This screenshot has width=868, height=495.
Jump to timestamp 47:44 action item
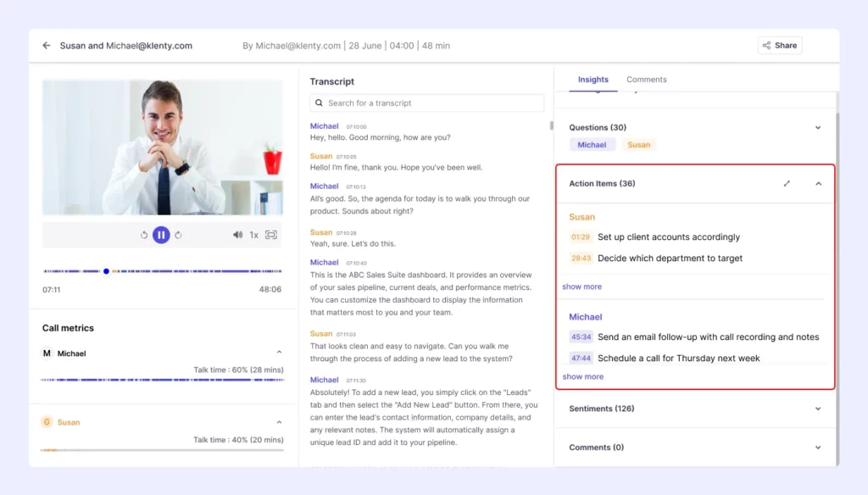coord(581,359)
